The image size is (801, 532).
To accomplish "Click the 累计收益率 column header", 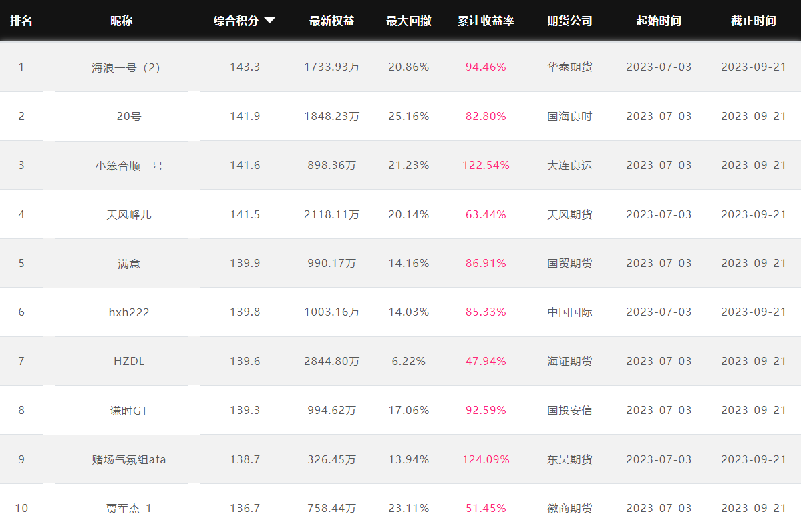I will coord(486,21).
